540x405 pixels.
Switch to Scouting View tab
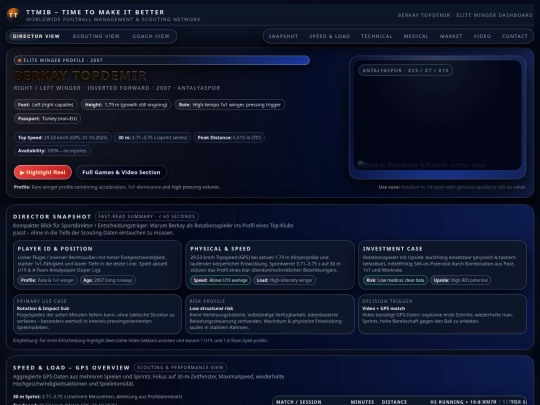click(96, 36)
